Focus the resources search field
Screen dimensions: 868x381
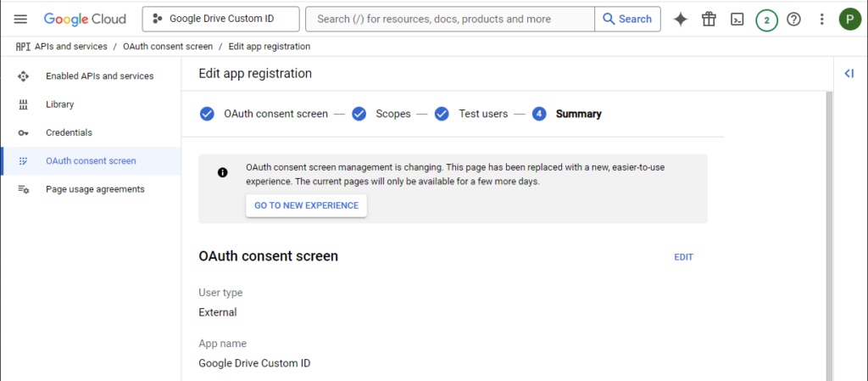pyautogui.click(x=450, y=19)
